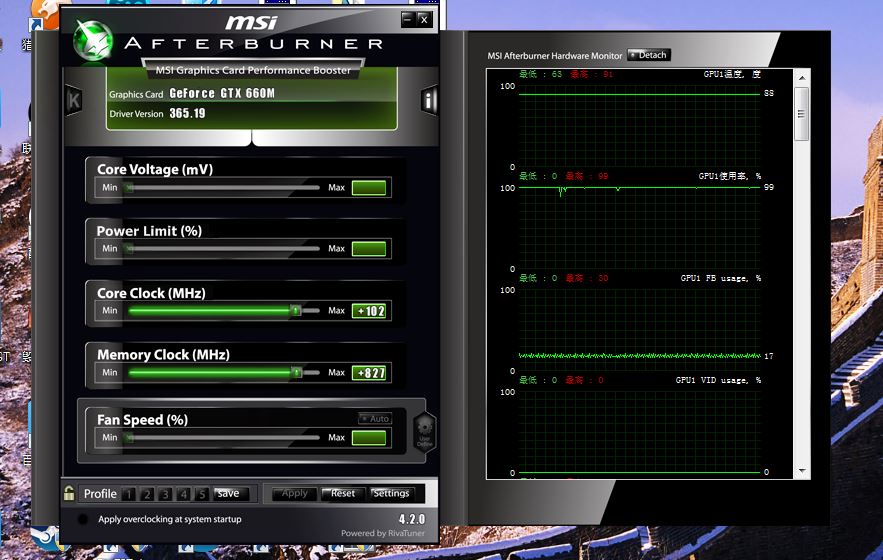Click the GPU1 FB usage graph
The width and height of the screenshot is (883, 560).
[x=639, y=330]
